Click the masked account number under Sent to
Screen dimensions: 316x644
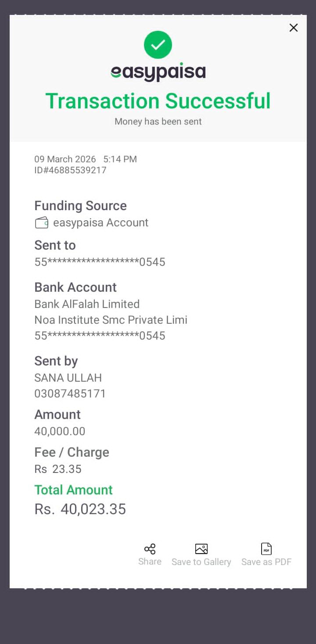(x=100, y=262)
